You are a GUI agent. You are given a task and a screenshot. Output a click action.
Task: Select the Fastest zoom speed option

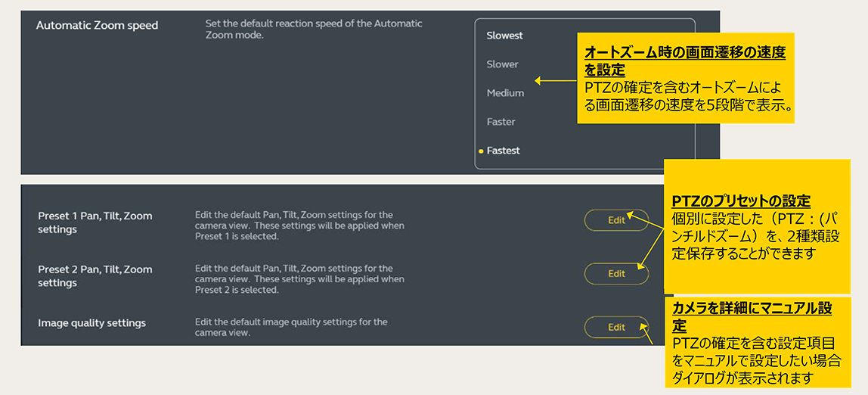tap(503, 150)
